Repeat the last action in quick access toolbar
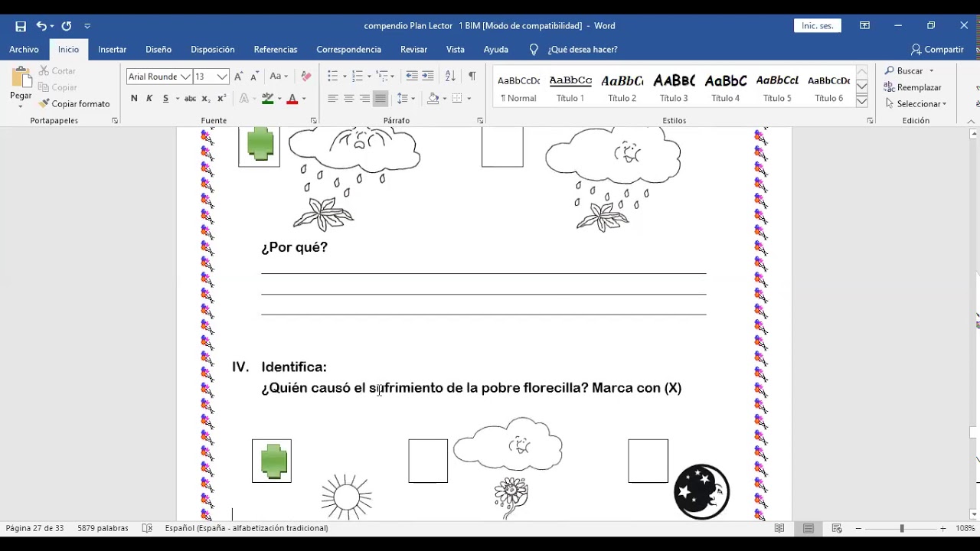The width and height of the screenshot is (980, 551). pyautogui.click(x=67, y=26)
